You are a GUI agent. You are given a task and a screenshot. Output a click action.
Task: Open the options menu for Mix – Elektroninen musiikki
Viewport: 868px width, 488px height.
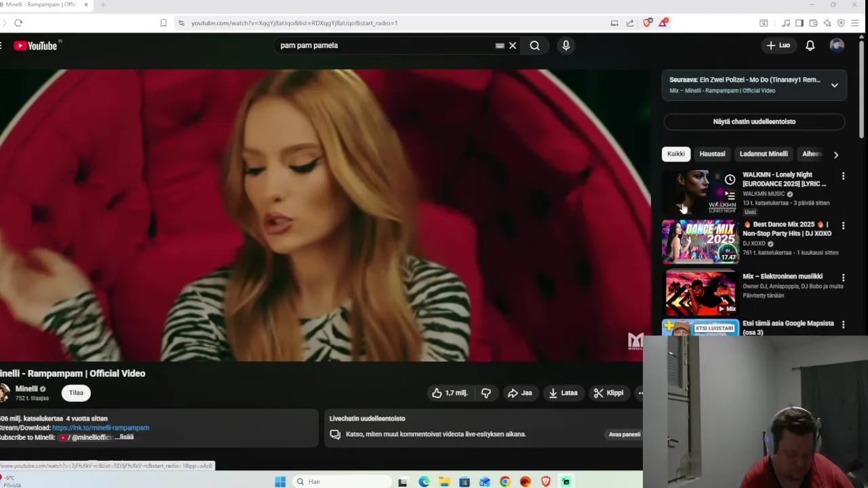click(x=843, y=278)
